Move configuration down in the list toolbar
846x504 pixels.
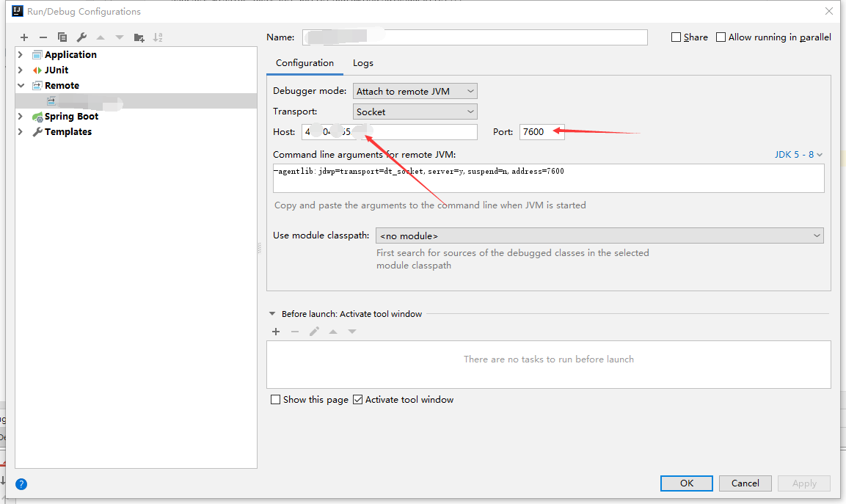point(120,37)
